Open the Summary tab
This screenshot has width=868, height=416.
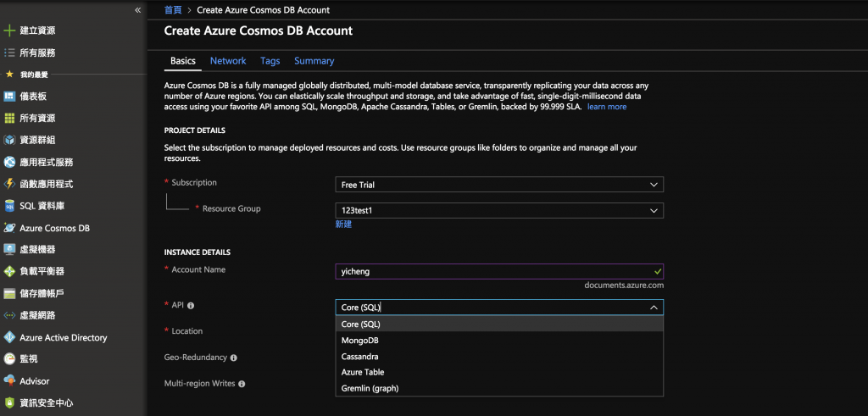pyautogui.click(x=314, y=61)
